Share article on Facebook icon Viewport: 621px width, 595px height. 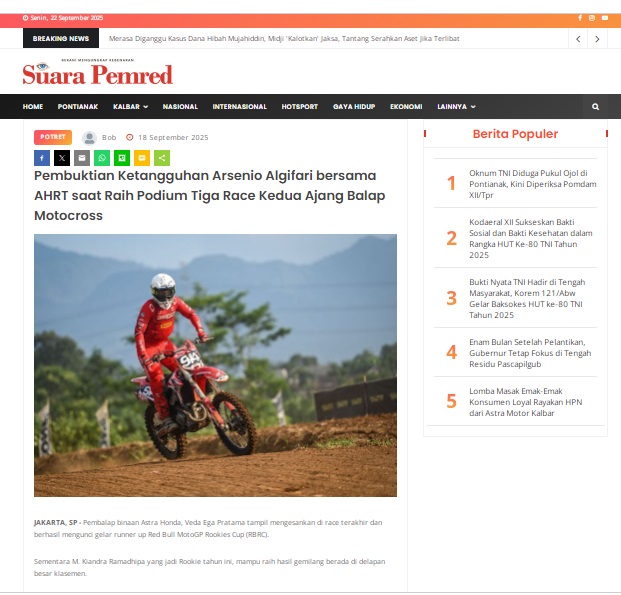tap(42, 158)
